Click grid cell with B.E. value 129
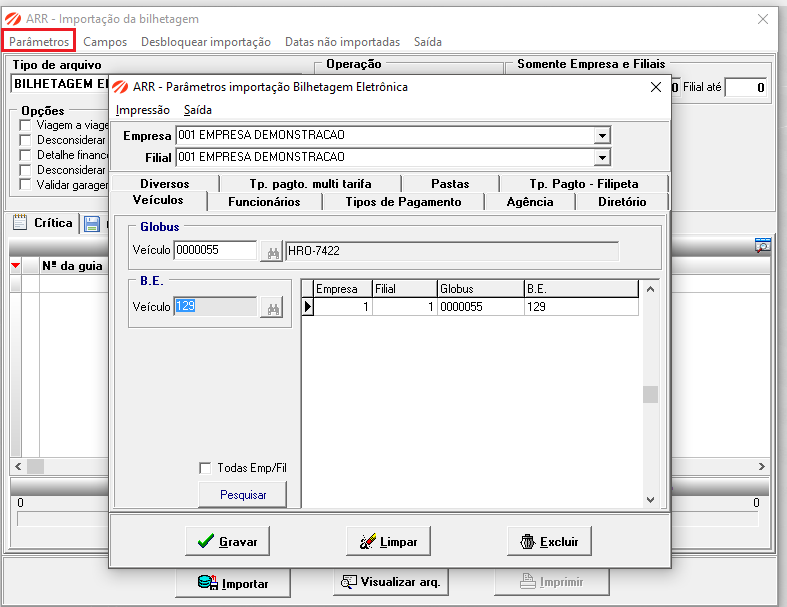 581,307
